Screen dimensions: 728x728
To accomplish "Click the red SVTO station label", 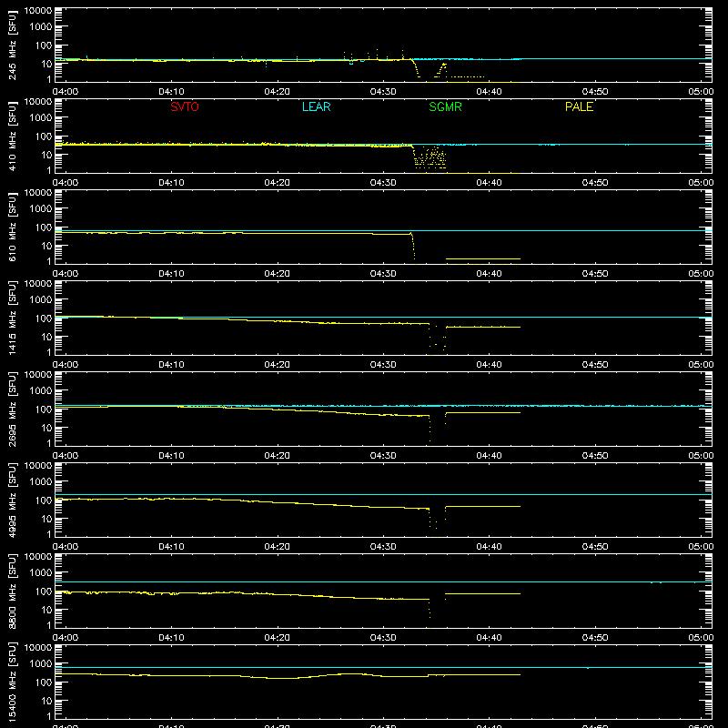I will 185,106.
